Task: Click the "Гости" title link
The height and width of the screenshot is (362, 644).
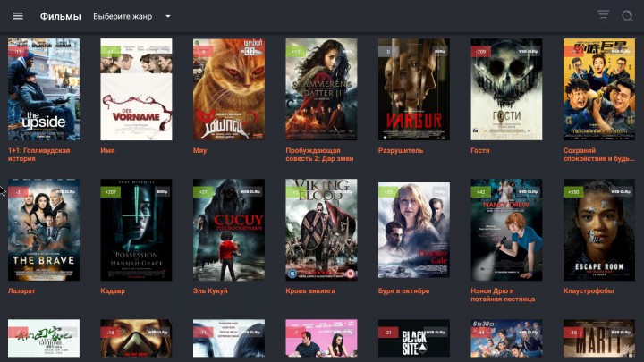Action: 480,151
